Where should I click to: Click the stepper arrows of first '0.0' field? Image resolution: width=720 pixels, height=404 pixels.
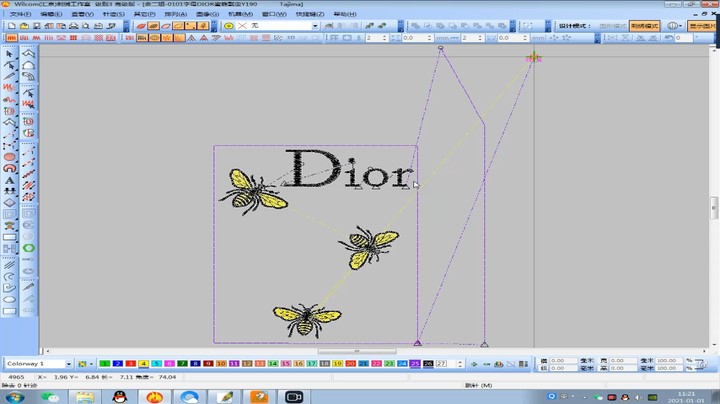click(x=429, y=38)
